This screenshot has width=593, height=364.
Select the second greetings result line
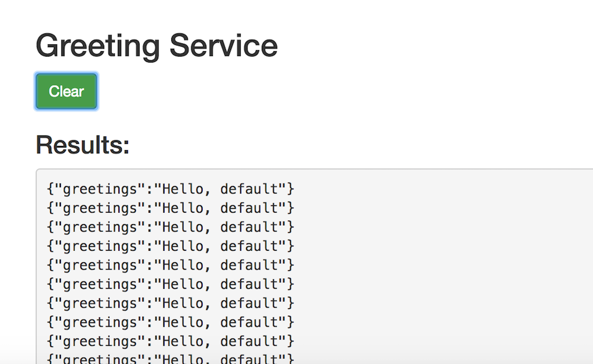tap(170, 208)
